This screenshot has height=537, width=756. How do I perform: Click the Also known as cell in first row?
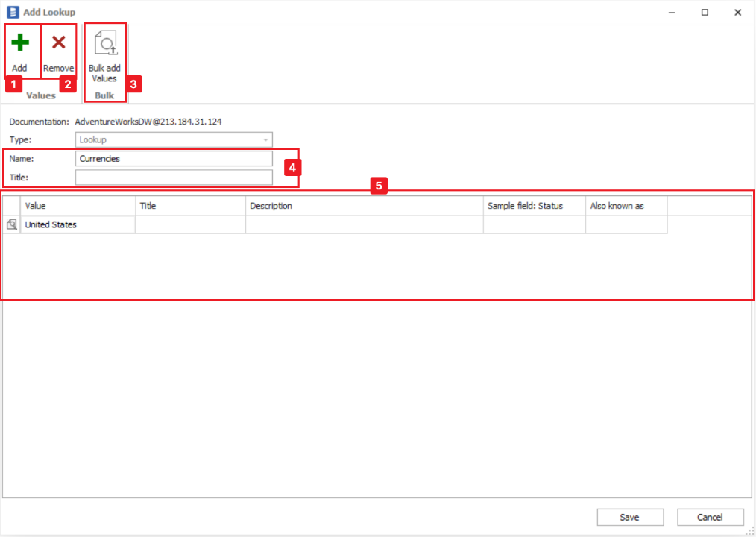(x=626, y=224)
